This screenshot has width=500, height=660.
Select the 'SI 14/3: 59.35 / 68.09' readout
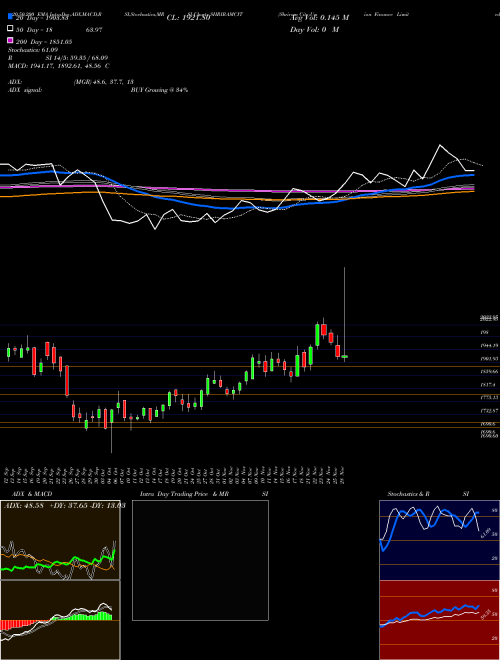pyautogui.click(x=77, y=58)
